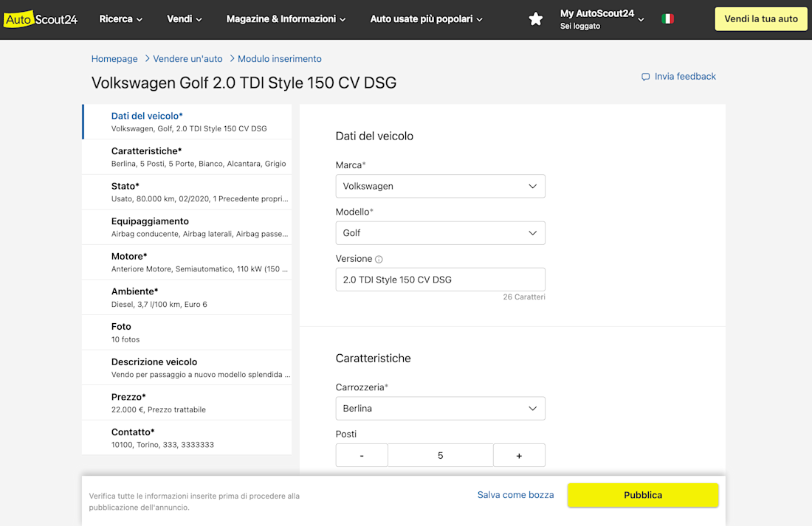
Task: Click the info icon beside Versione
Action: (379, 260)
